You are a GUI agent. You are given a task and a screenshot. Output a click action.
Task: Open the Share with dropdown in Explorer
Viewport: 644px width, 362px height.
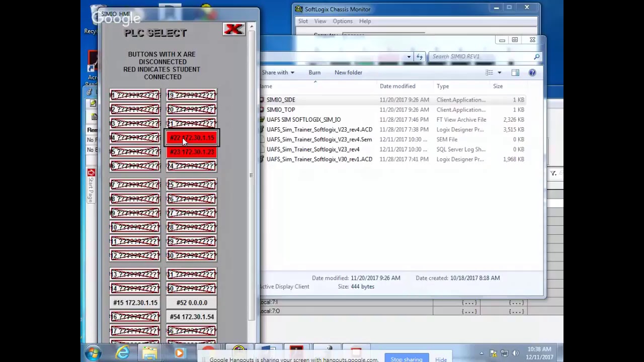pos(278,72)
